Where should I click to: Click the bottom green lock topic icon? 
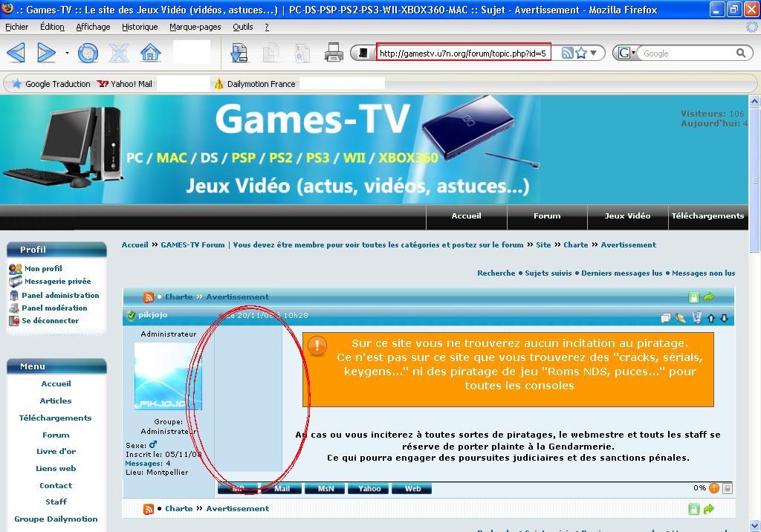click(x=694, y=509)
